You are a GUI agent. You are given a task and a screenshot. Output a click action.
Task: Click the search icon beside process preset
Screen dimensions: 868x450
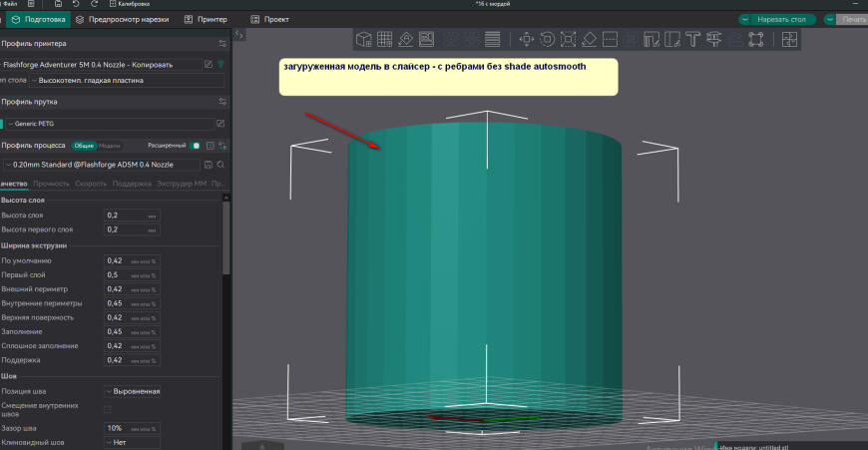click(x=220, y=164)
